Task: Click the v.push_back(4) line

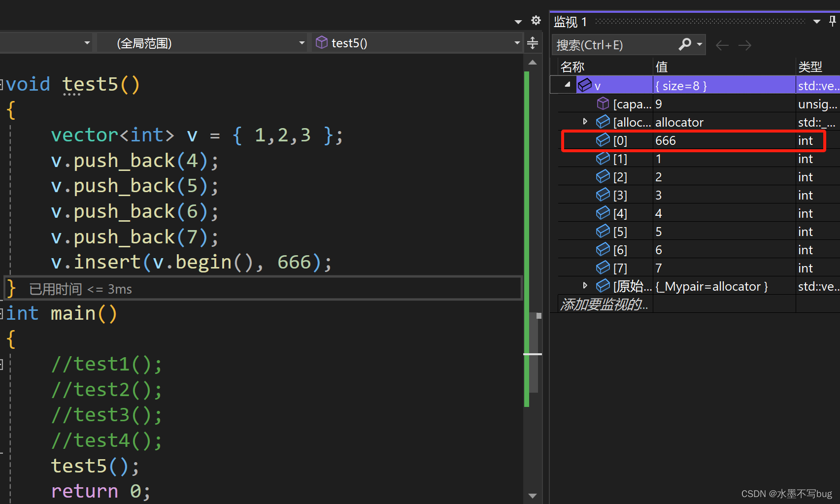Action: [x=134, y=161]
